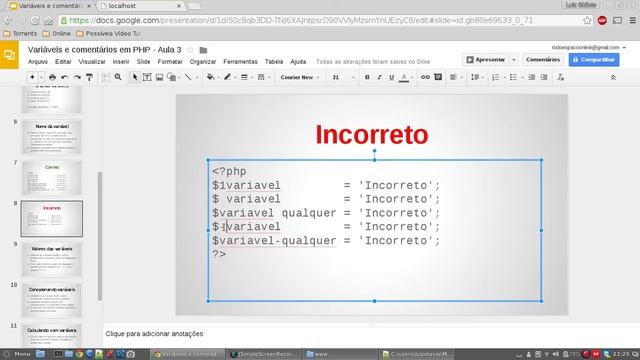
Task: Select the Line tool
Action: pos(188,77)
